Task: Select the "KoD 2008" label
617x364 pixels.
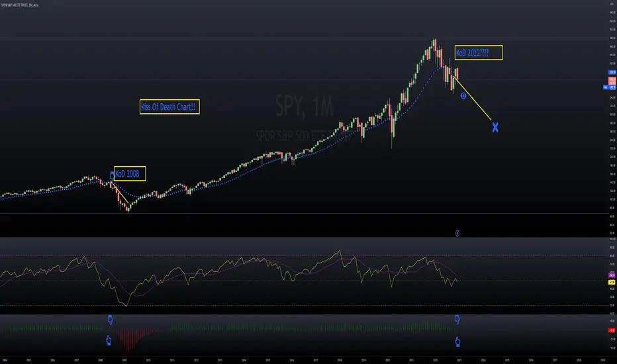Action: [x=130, y=173]
